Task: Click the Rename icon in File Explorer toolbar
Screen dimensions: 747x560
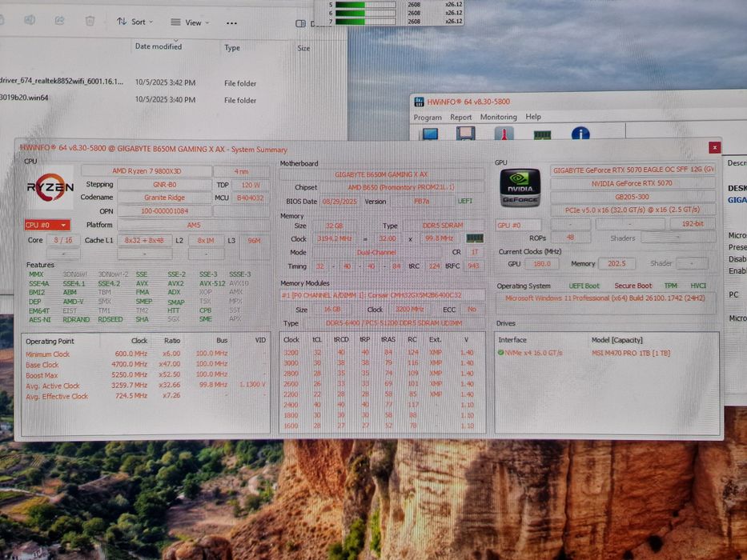Action: (x=30, y=20)
